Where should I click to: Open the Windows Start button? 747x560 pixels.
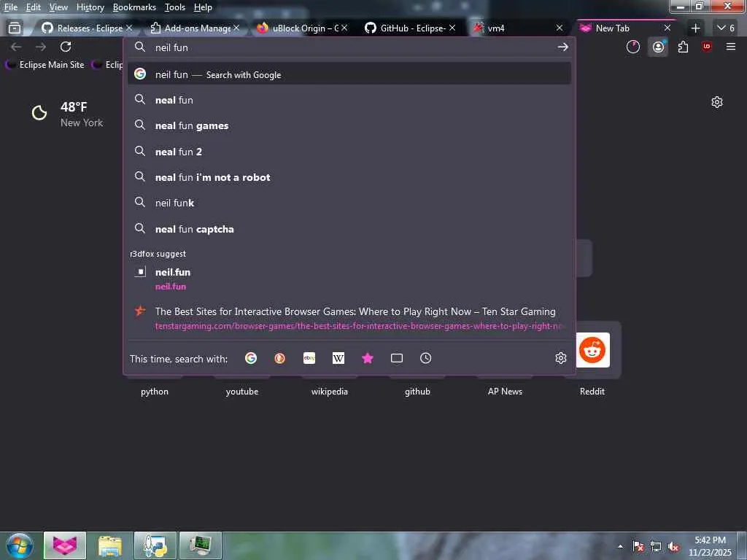coord(20,545)
